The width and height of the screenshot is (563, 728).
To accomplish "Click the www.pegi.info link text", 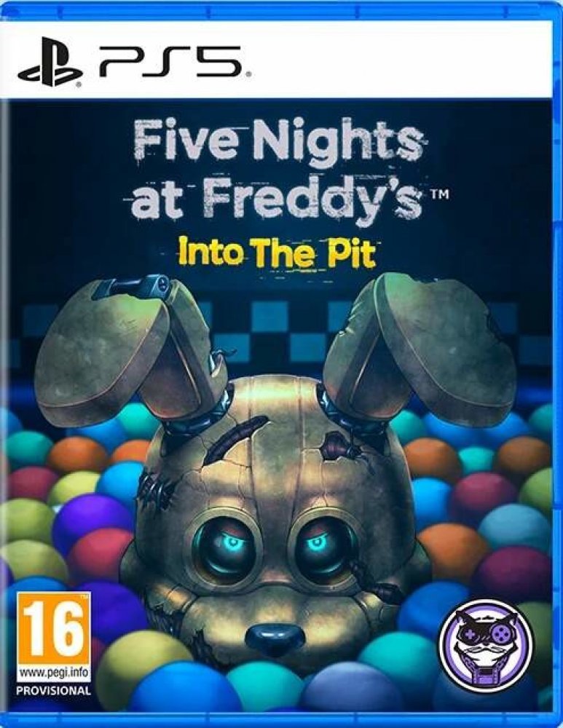I will pos(55,672).
